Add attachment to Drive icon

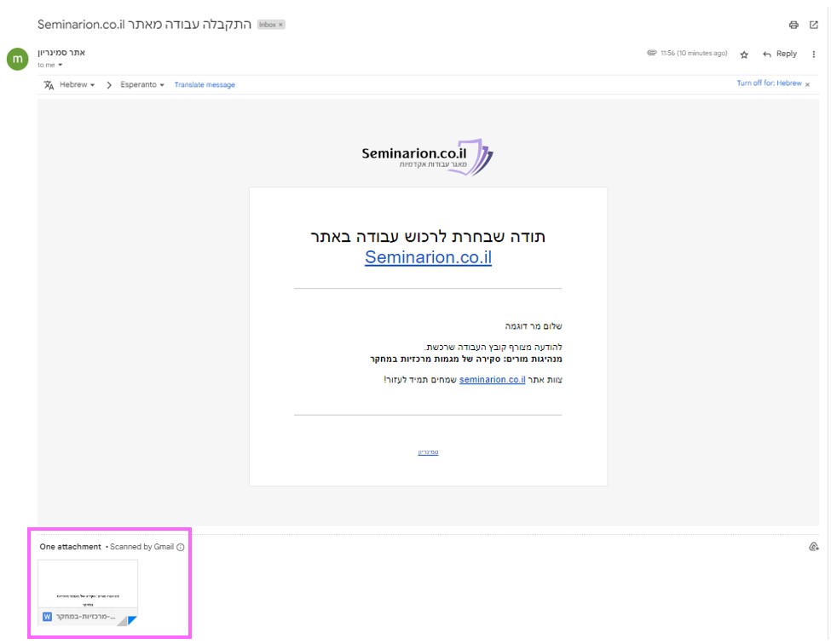[x=813, y=547]
